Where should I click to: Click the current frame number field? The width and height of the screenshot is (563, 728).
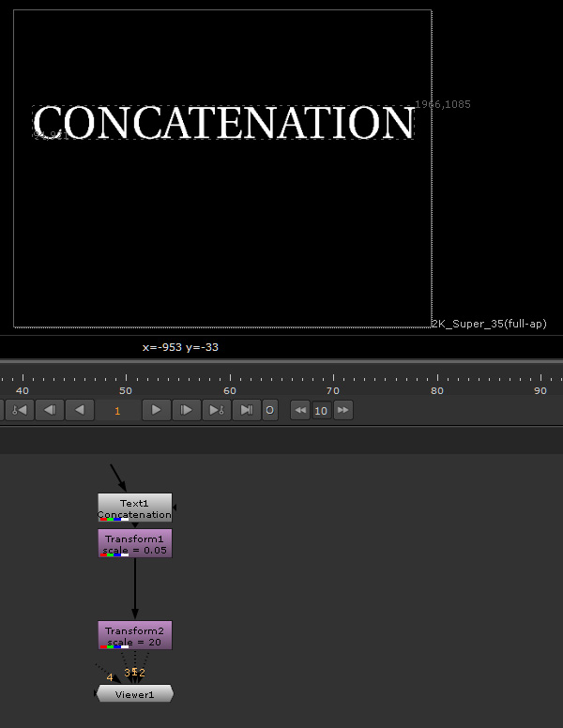(x=118, y=410)
